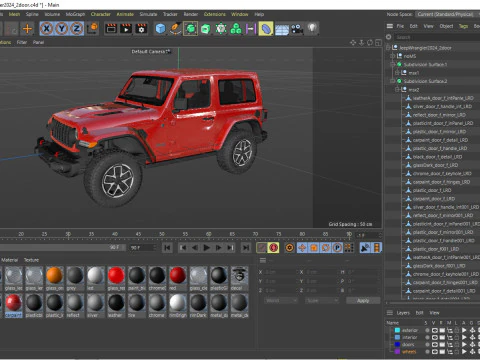
Task: Open viewport Filter menu
Action: tap(22, 42)
